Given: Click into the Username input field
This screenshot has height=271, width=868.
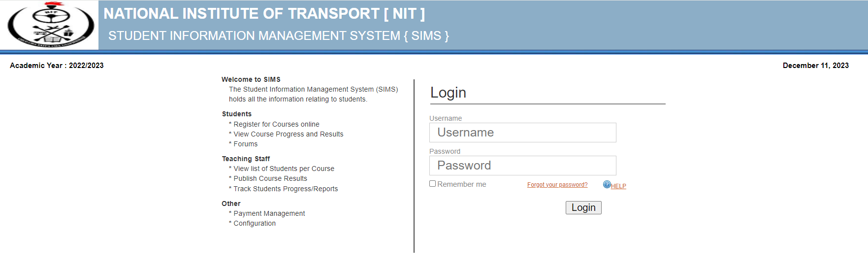Looking at the screenshot, I should (x=522, y=133).
